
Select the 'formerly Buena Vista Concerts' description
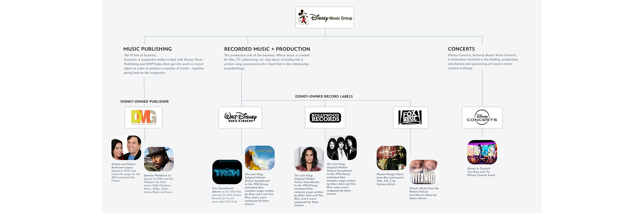483,62
